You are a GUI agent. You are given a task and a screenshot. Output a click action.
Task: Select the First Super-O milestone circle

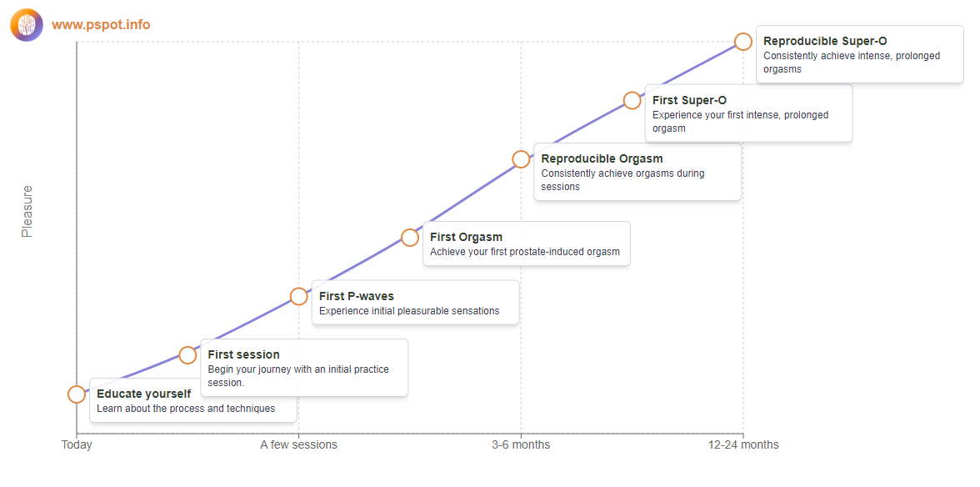tap(632, 100)
